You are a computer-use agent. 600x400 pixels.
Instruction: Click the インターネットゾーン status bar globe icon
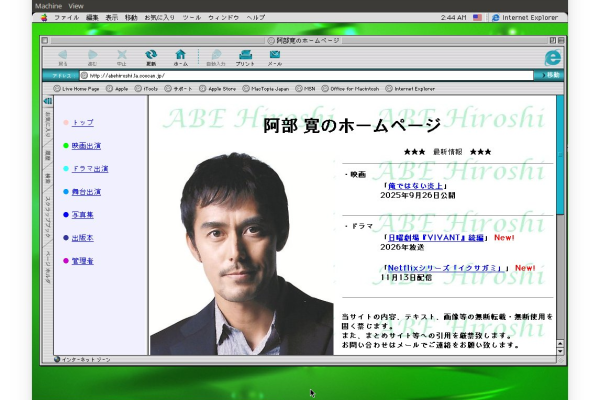[x=57, y=359]
